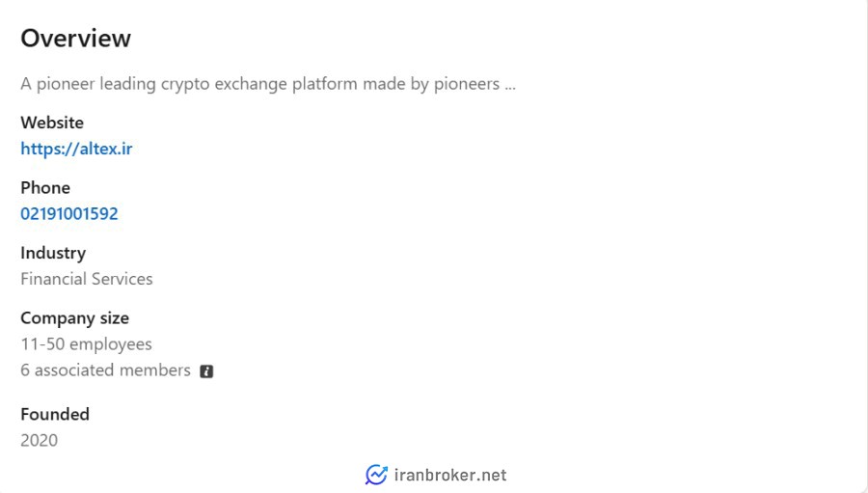Click the Company size label
The width and height of the screenshot is (868, 493).
pos(74,317)
